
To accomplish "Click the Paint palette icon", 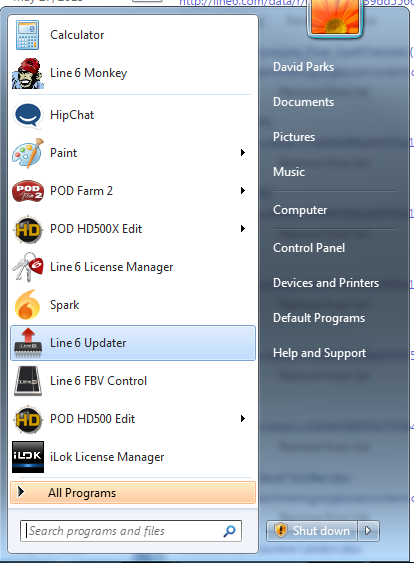I will pyautogui.click(x=28, y=153).
